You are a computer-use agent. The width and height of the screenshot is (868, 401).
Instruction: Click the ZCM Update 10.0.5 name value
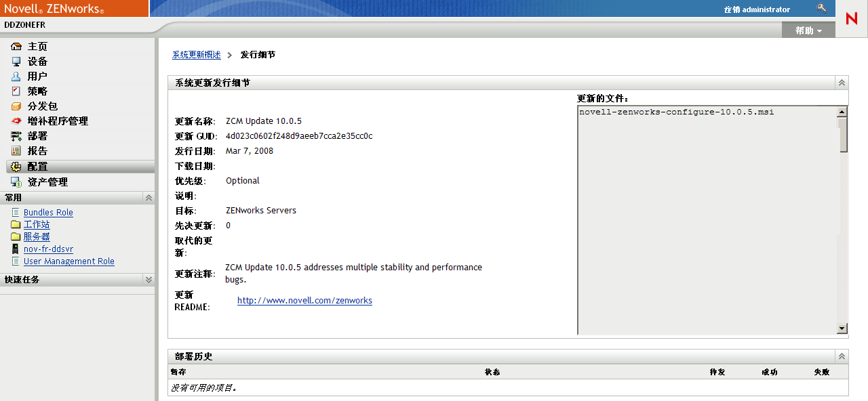coord(264,121)
